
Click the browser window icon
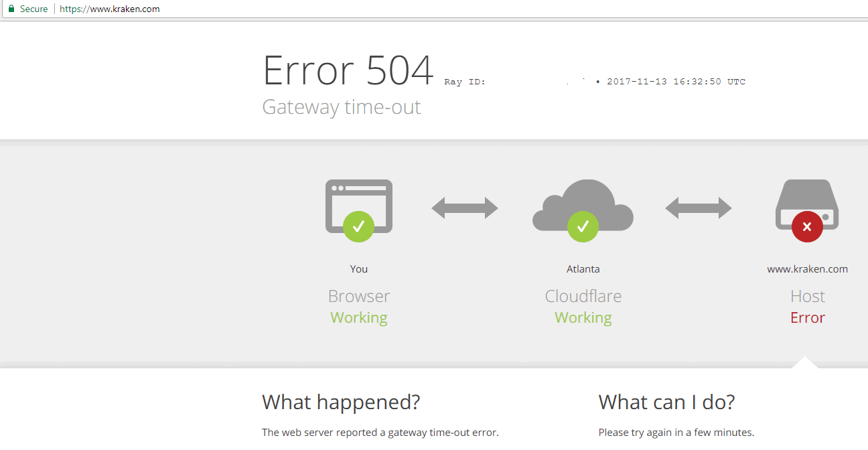coord(359,206)
